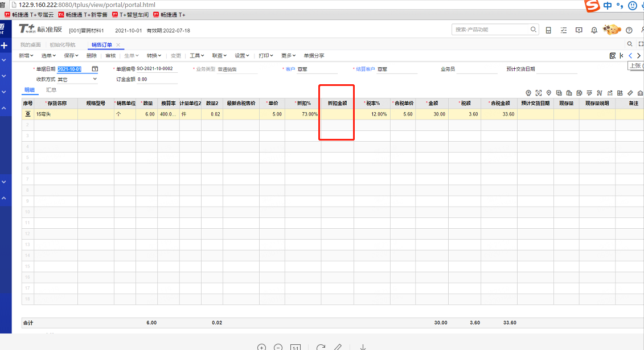This screenshot has width=644, height=350.
Task: Click the blue 客户 field label
Action: [290, 69]
